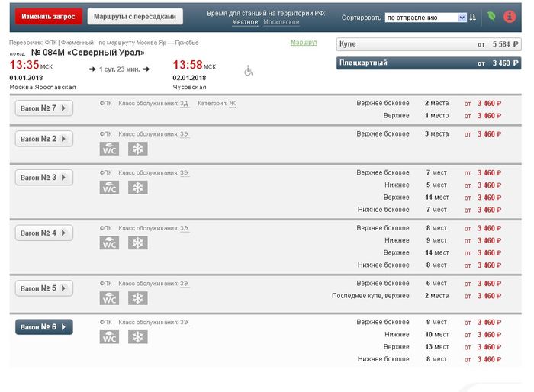
Task: Open the Сортировать dropdown
Action: 425,17
